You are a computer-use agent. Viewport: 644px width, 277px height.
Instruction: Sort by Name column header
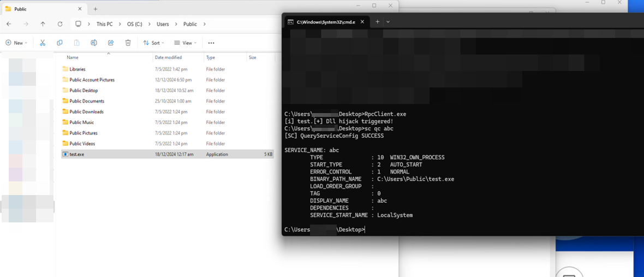pyautogui.click(x=73, y=57)
